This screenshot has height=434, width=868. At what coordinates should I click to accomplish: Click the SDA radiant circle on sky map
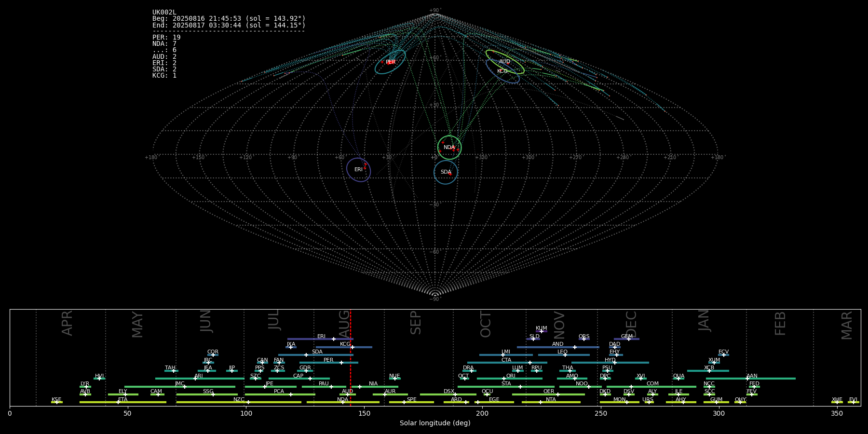446,172
